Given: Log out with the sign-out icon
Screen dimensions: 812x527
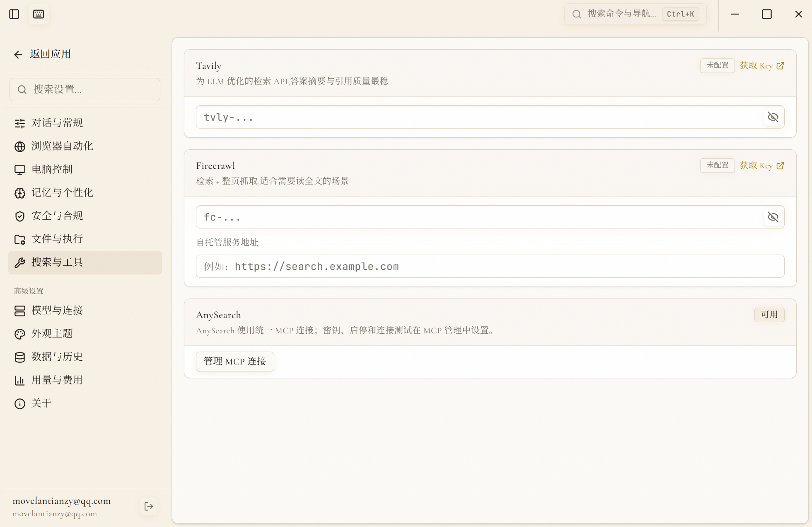Looking at the screenshot, I should pyautogui.click(x=149, y=506).
